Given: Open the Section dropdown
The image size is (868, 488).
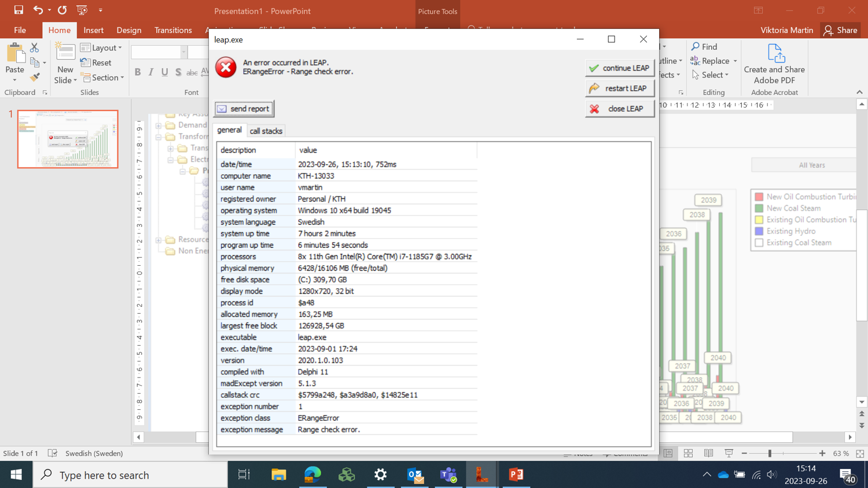Looking at the screenshot, I should (102, 78).
